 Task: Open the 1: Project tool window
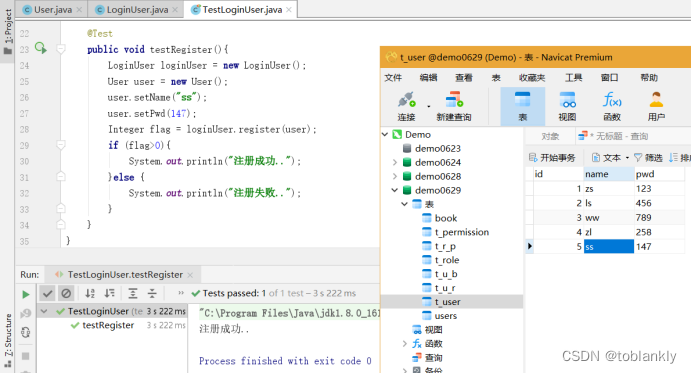tap(8, 32)
